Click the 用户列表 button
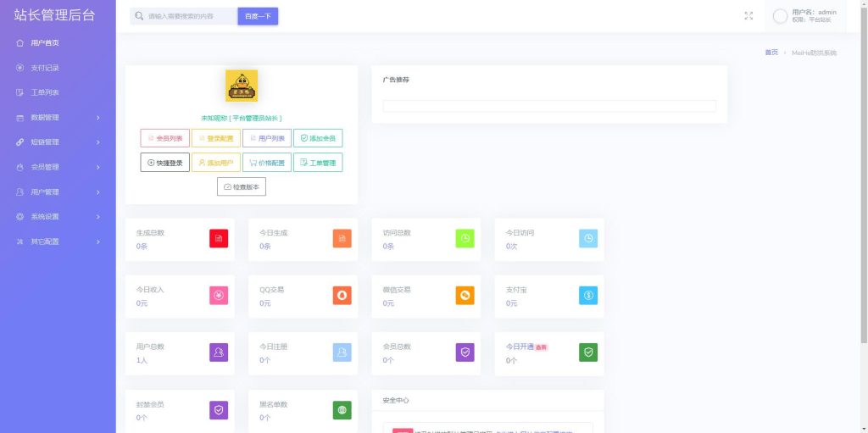The width and height of the screenshot is (868, 433). click(267, 138)
